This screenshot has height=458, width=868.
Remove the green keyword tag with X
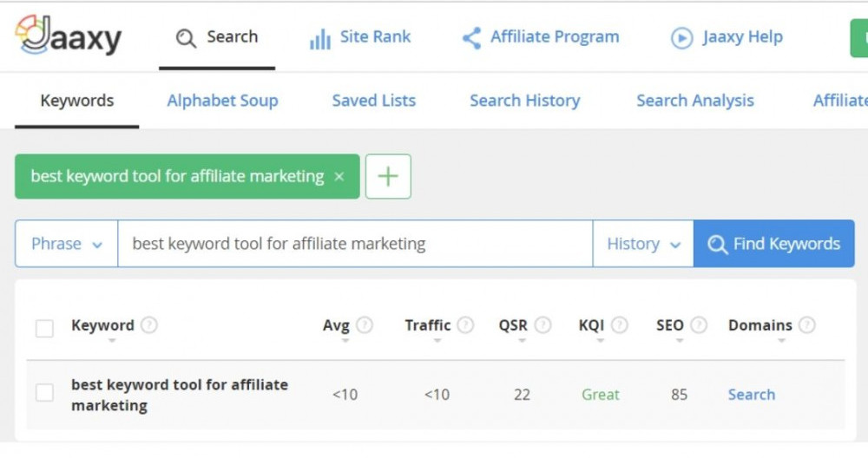point(339,176)
